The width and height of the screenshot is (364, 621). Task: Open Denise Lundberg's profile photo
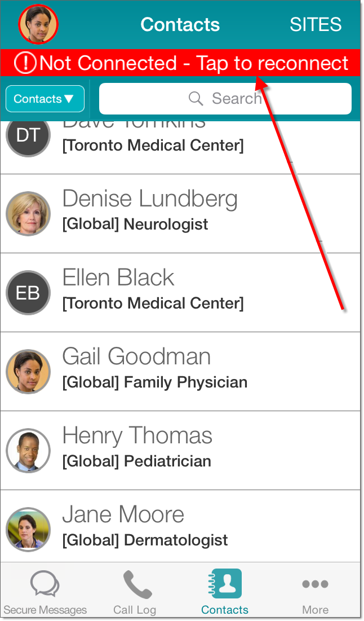(28, 214)
